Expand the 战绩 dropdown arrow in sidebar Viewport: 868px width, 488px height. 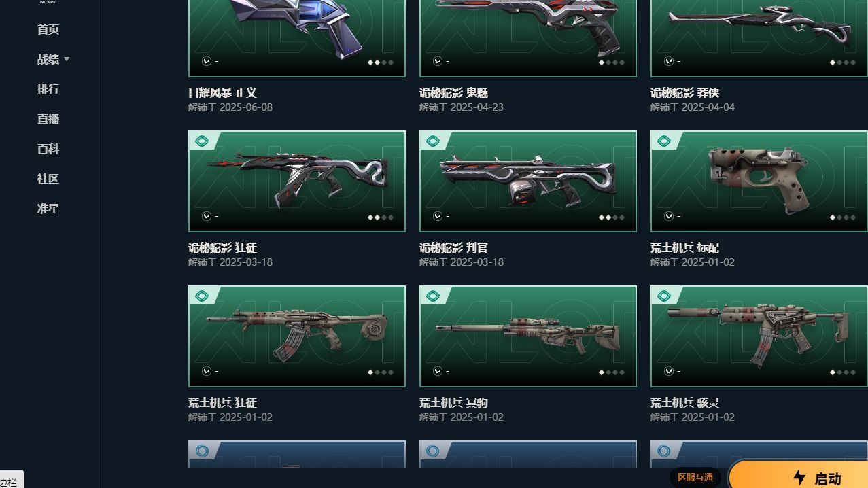(67, 59)
